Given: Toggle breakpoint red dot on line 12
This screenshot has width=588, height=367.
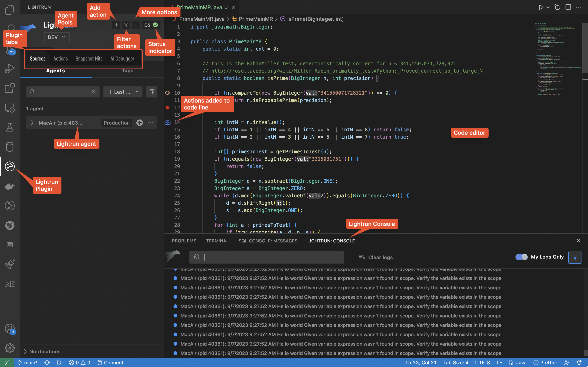Looking at the screenshot, I should tap(167, 107).
